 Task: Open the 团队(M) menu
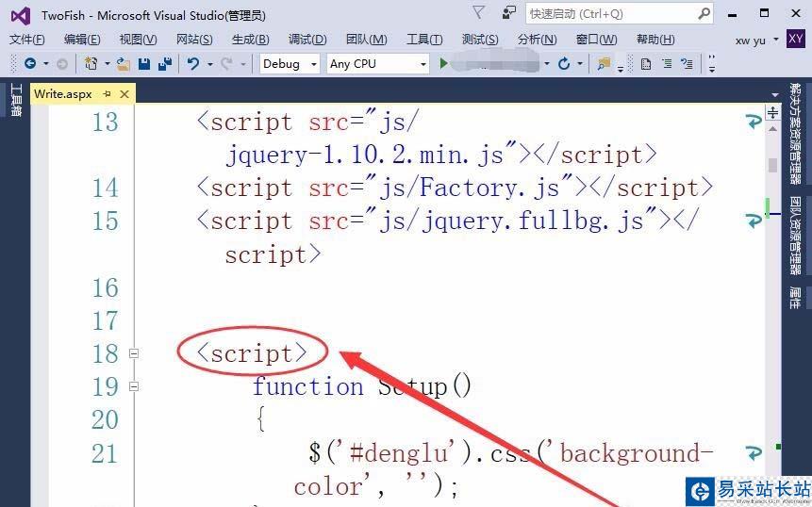tap(366, 40)
